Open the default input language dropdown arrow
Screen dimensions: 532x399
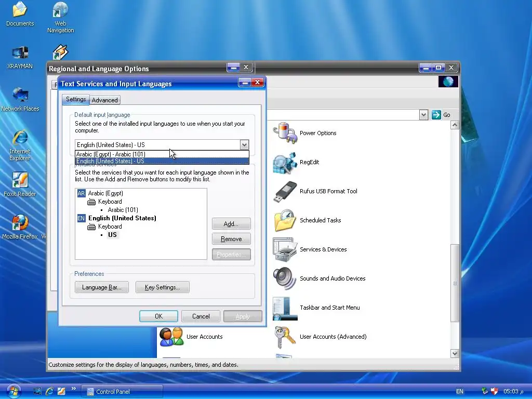click(244, 145)
